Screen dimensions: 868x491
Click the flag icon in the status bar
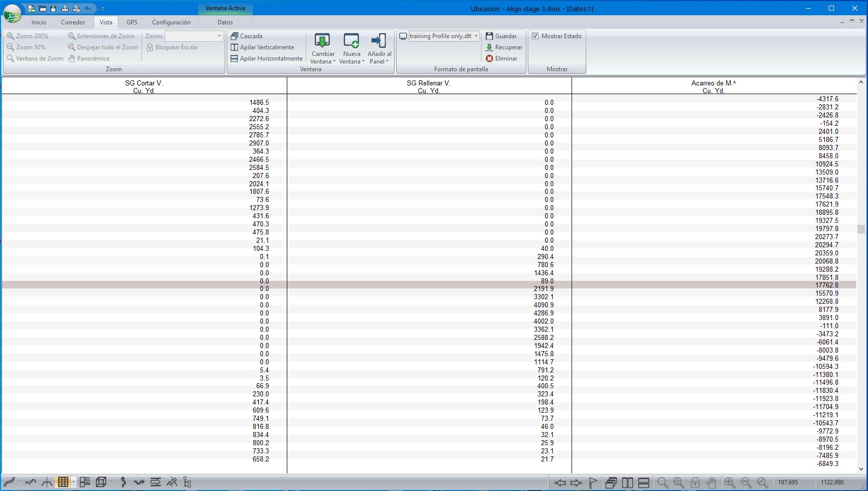593,482
